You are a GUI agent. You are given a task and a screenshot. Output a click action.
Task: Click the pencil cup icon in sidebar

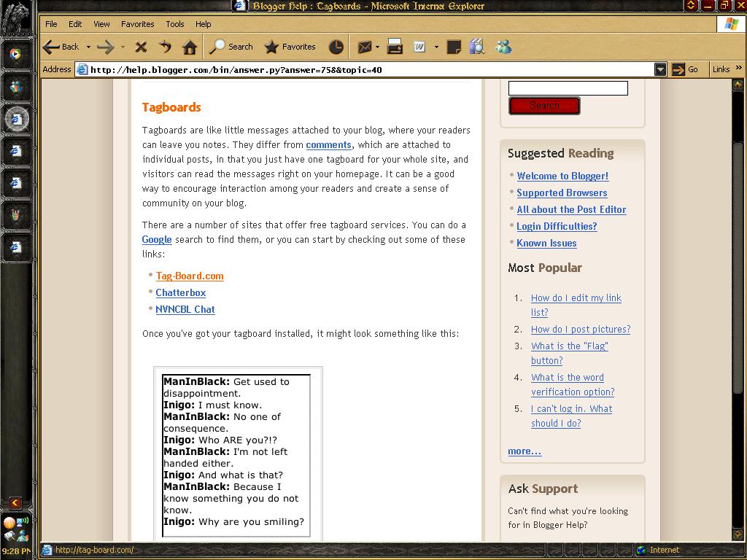[x=16, y=215]
